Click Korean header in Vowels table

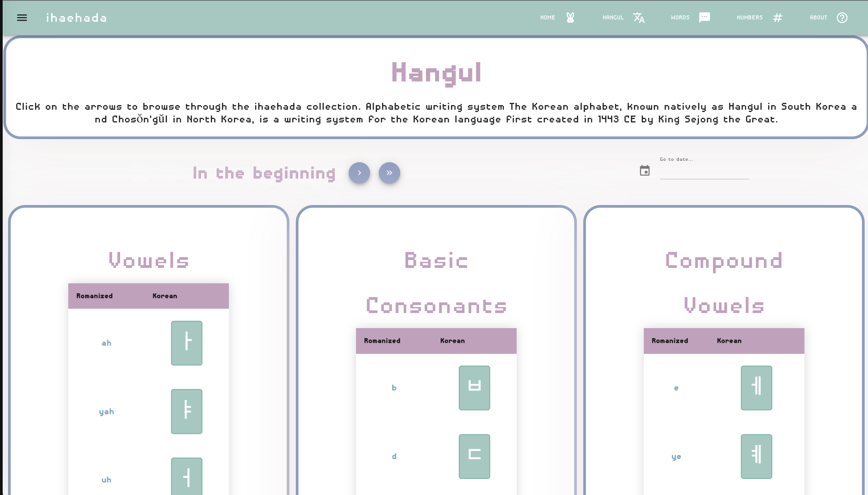165,296
